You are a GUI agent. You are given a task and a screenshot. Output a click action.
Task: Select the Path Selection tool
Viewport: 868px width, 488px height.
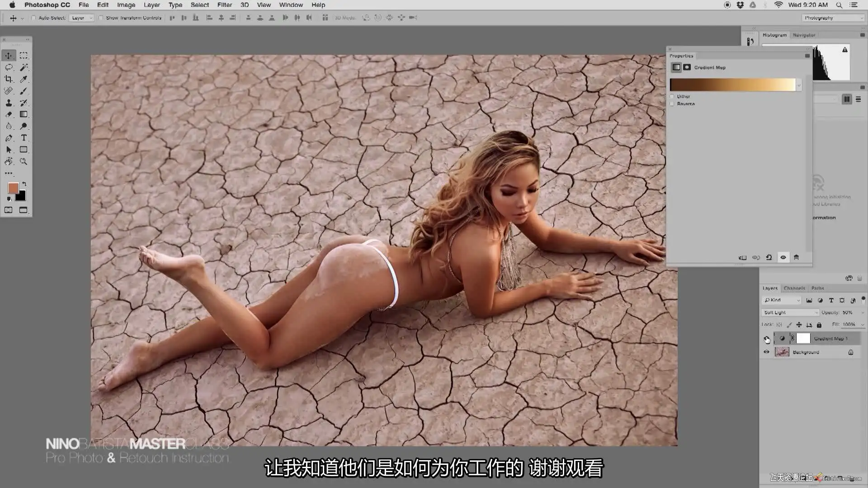pos(9,150)
